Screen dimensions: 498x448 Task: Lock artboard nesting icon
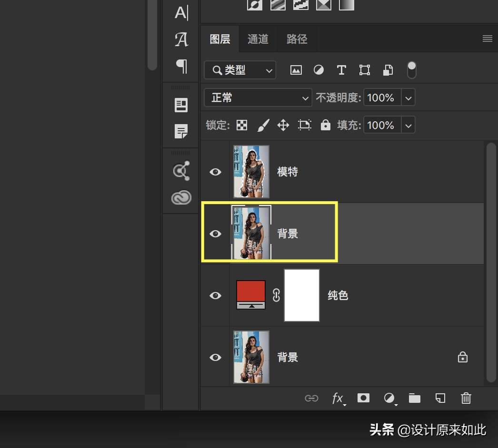pyautogui.click(x=305, y=125)
